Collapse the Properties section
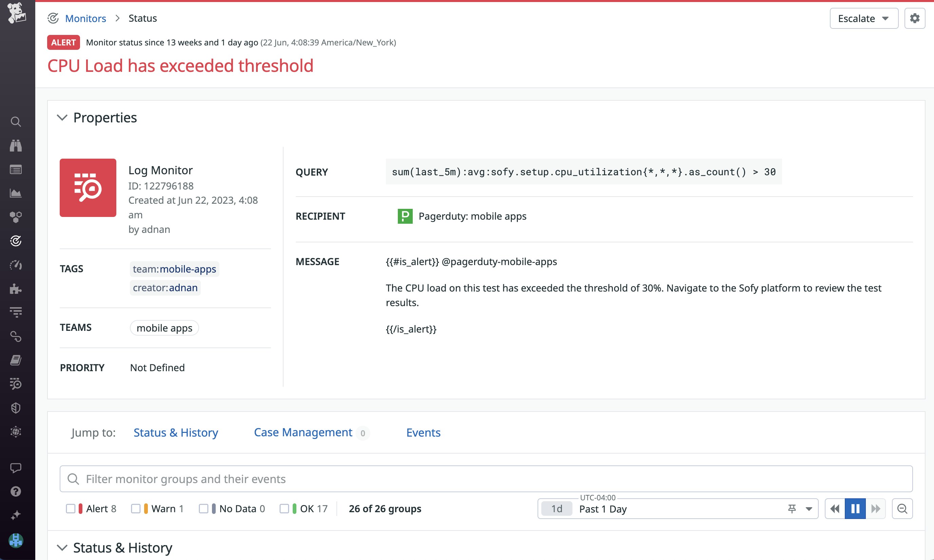This screenshot has height=560, width=934. click(62, 117)
